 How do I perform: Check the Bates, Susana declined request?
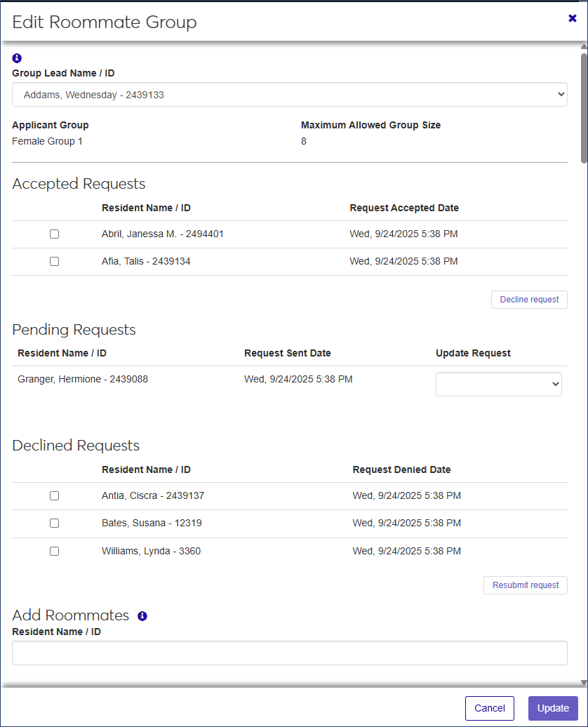[x=54, y=523]
